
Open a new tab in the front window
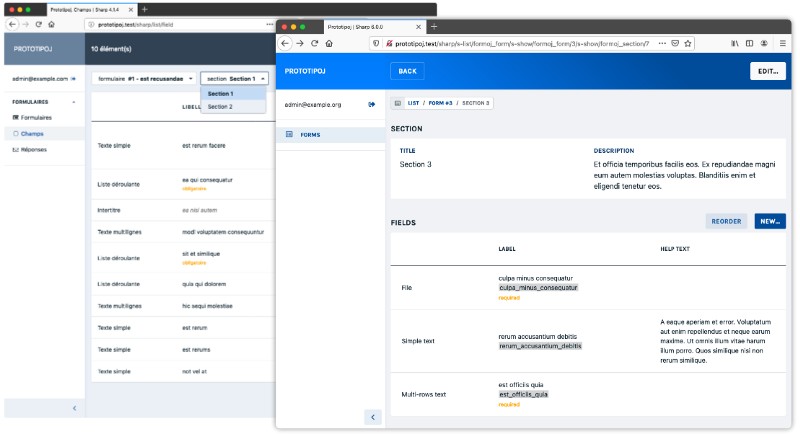434,26
